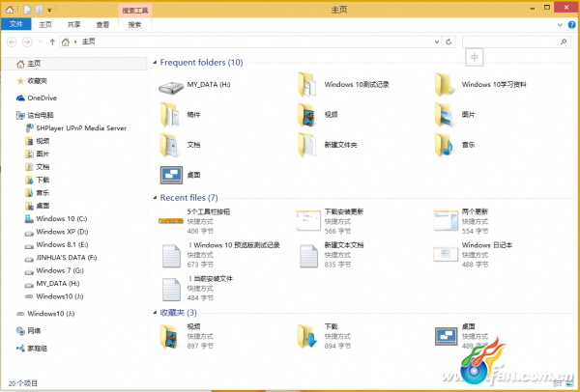580x392 pixels.
Task: Open the address bar history dropdown
Action: click(437, 42)
